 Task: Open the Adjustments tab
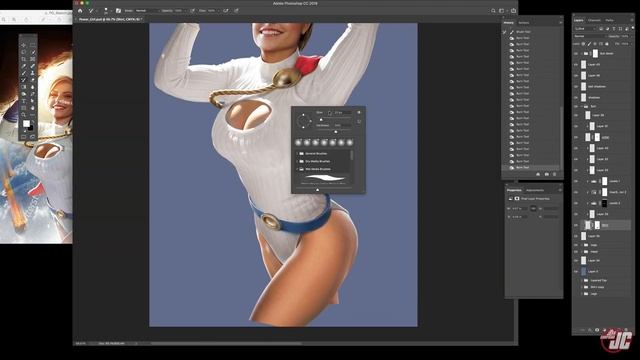pyautogui.click(x=535, y=190)
